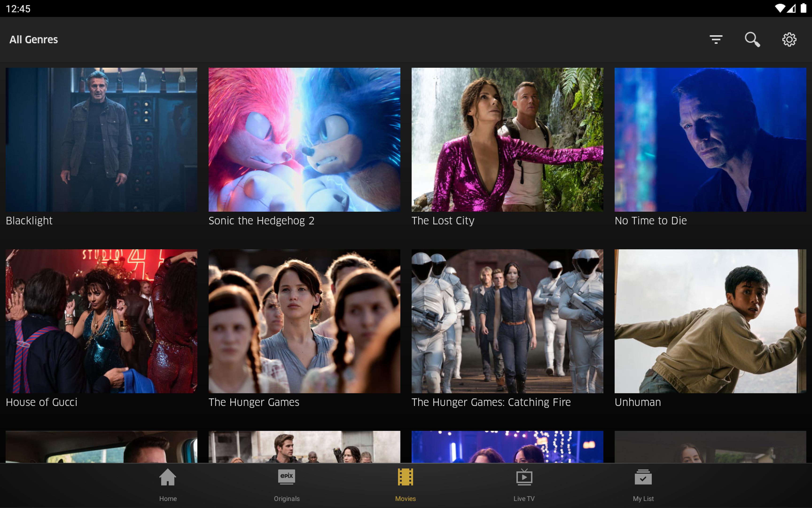Open the Catching Fire movie poster
Screen dimensions: 812x508
coord(507,321)
